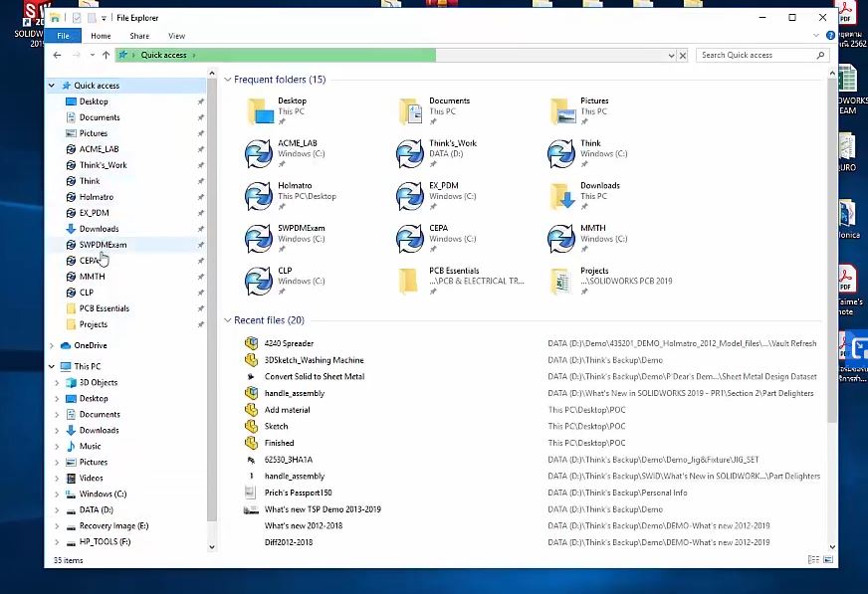
Task: Open the ACME_LAB vault folder tile
Action: [x=285, y=153]
